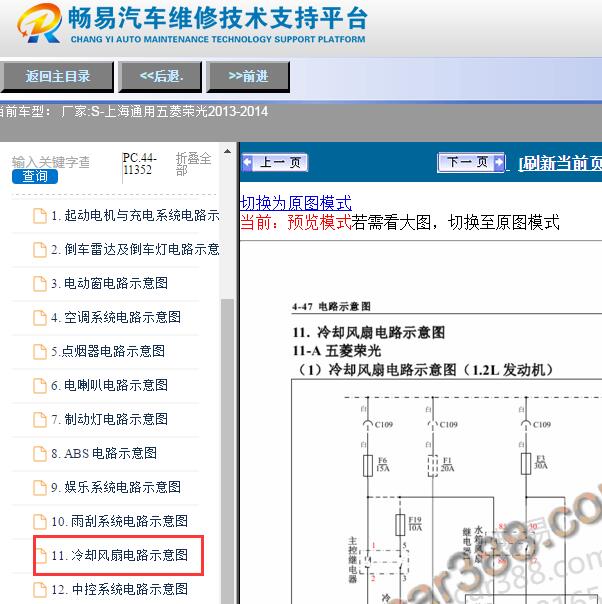The image size is (602, 604).
Task: Open 10. 雨刮系统电路示意图
Action: click(x=119, y=521)
